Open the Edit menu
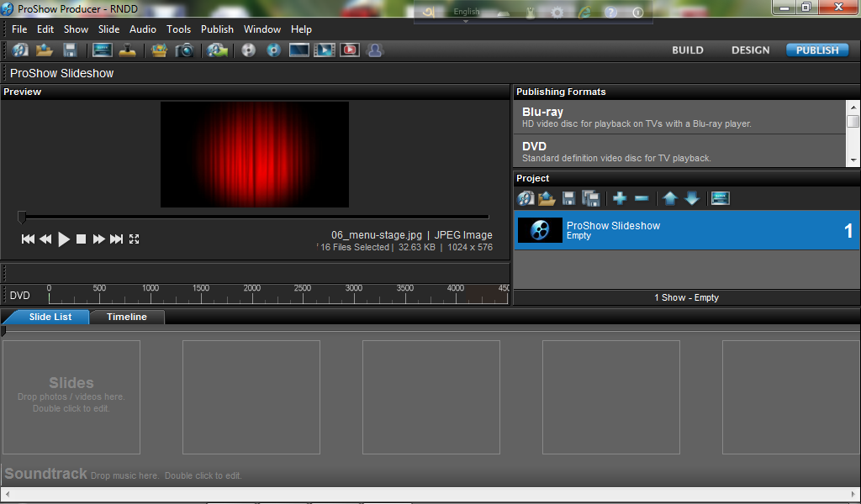The image size is (861, 504). 45,29
